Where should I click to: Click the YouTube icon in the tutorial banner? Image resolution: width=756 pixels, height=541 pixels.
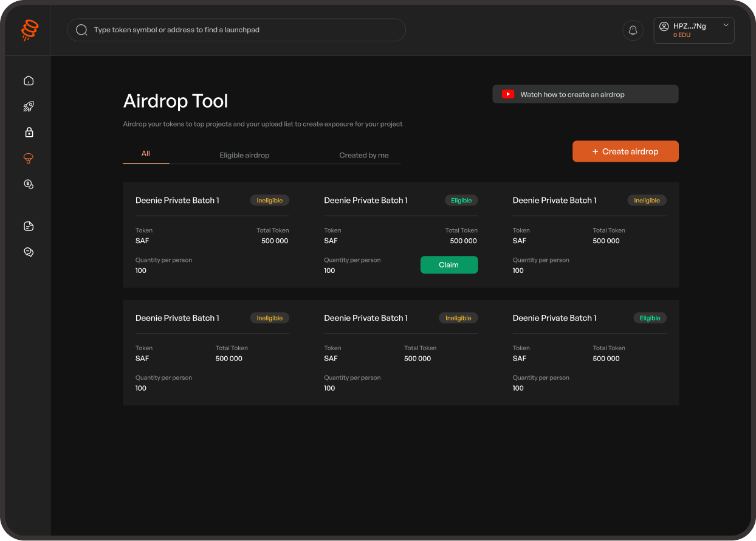click(507, 94)
